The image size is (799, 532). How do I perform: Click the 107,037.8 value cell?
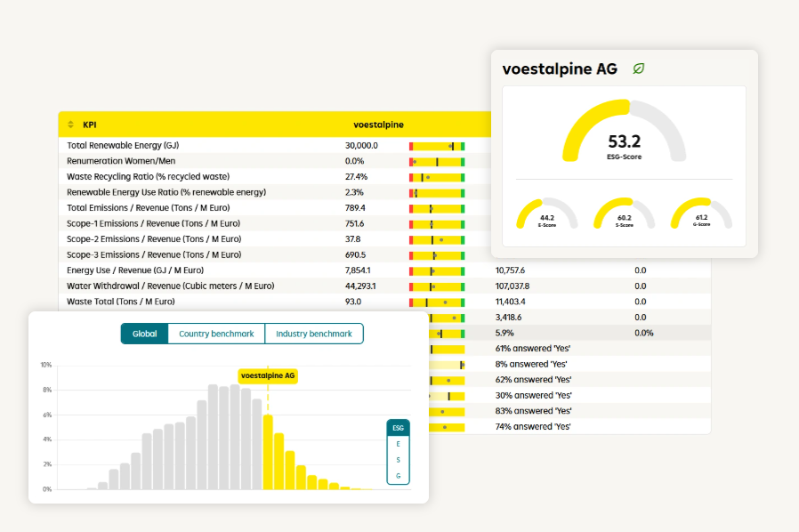(512, 286)
